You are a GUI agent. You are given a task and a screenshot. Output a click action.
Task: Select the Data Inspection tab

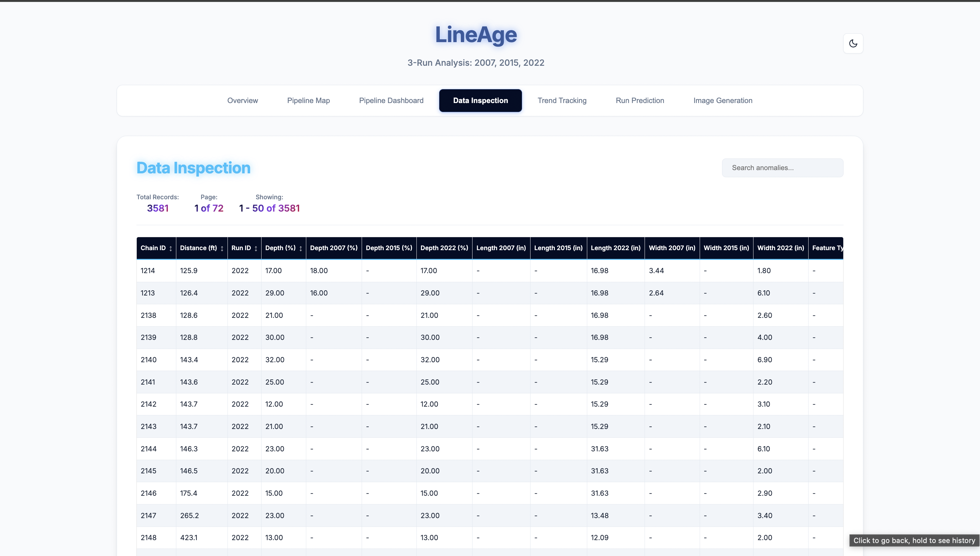point(480,100)
